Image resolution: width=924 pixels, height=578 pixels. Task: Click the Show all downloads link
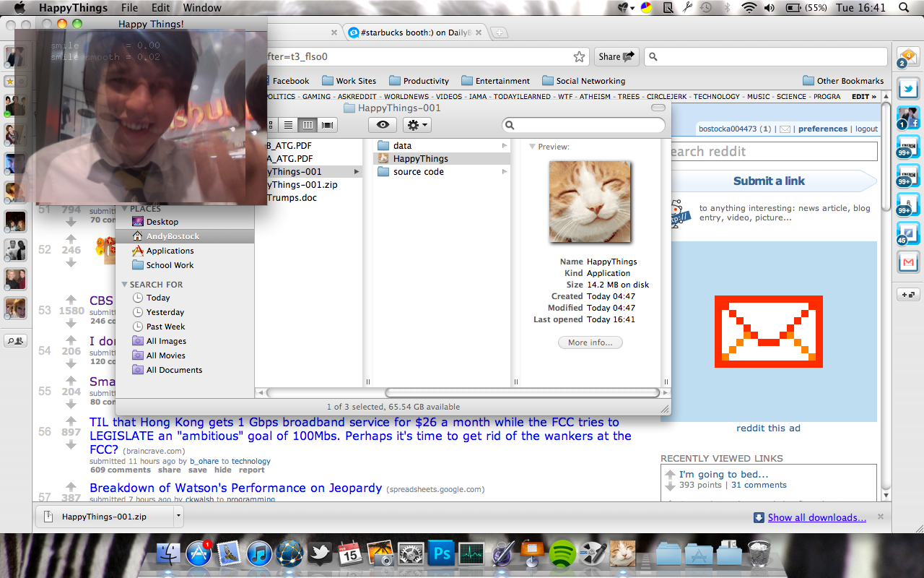click(816, 517)
